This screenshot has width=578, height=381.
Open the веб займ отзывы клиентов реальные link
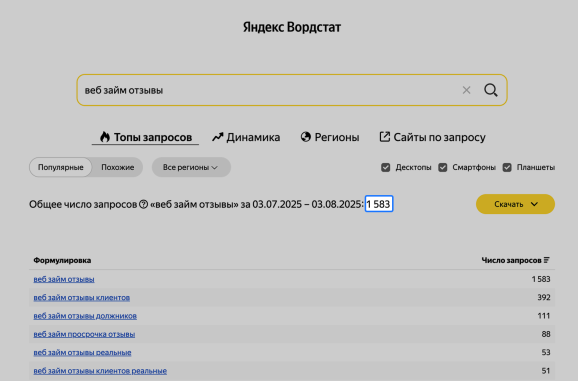[100, 371]
